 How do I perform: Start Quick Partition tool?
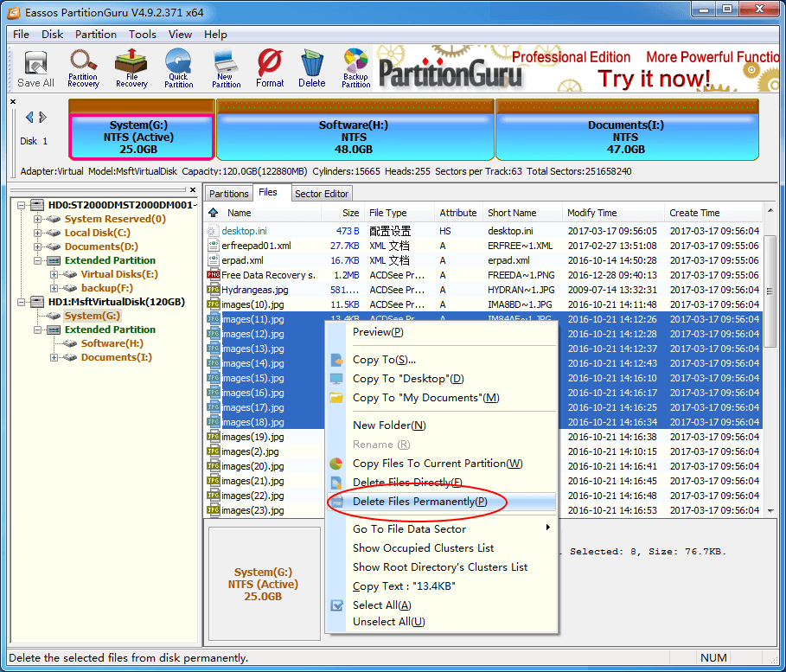click(178, 69)
